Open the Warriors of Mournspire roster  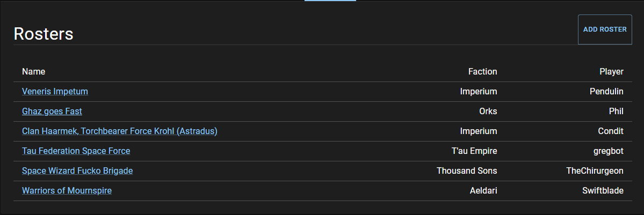coord(67,191)
